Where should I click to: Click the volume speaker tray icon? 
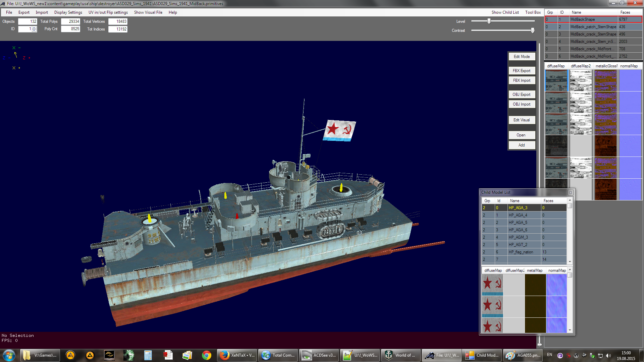point(608,355)
